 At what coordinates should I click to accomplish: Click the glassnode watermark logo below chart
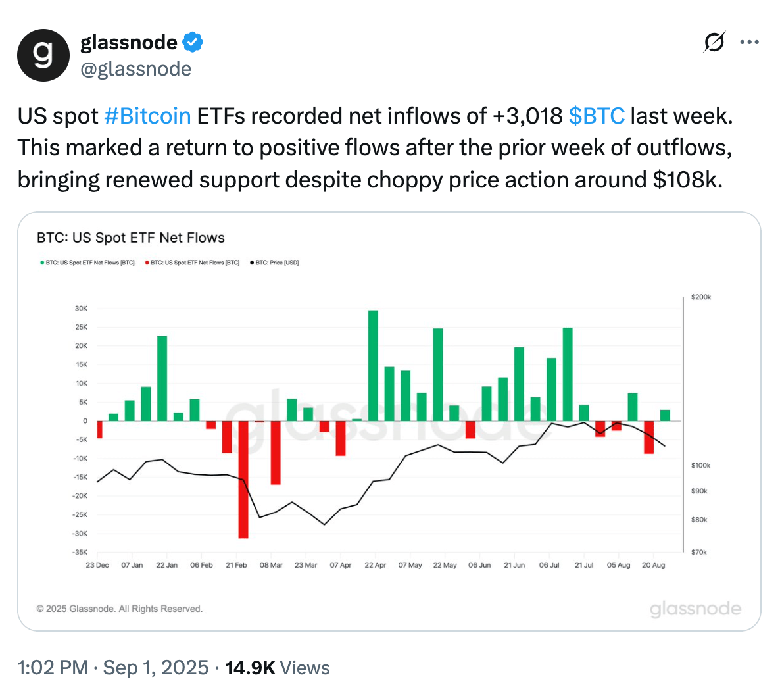[x=695, y=609]
